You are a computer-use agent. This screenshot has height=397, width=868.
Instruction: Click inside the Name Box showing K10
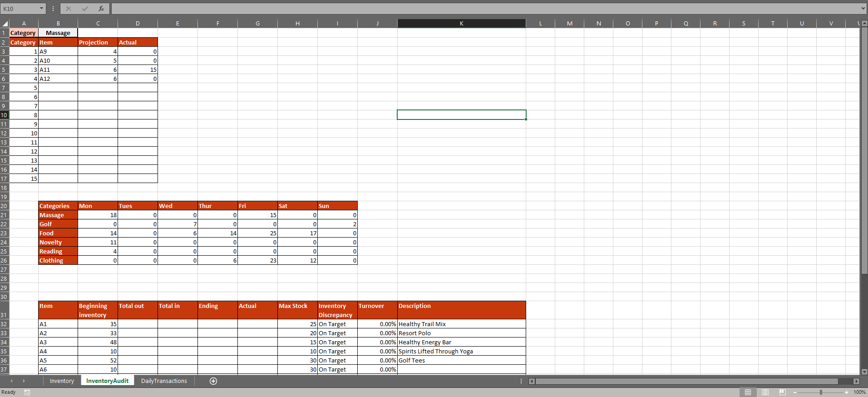point(20,9)
